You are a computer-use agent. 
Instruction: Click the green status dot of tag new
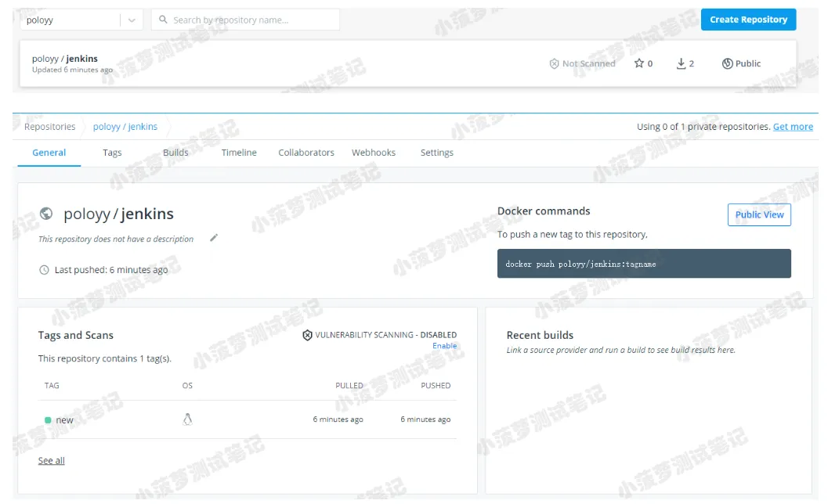tap(48, 420)
